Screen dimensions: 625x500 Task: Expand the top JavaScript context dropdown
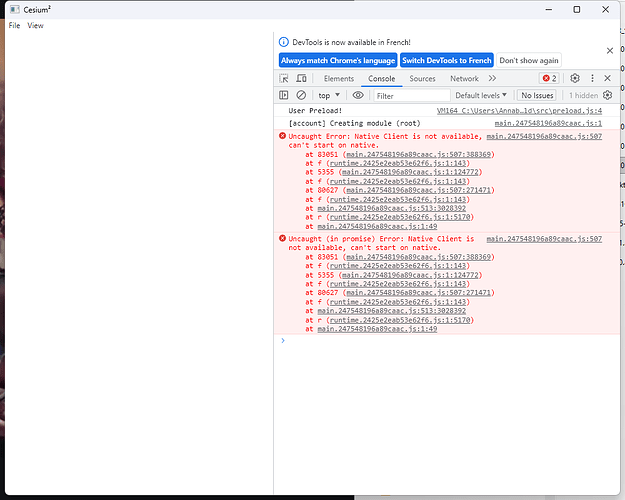(x=328, y=95)
